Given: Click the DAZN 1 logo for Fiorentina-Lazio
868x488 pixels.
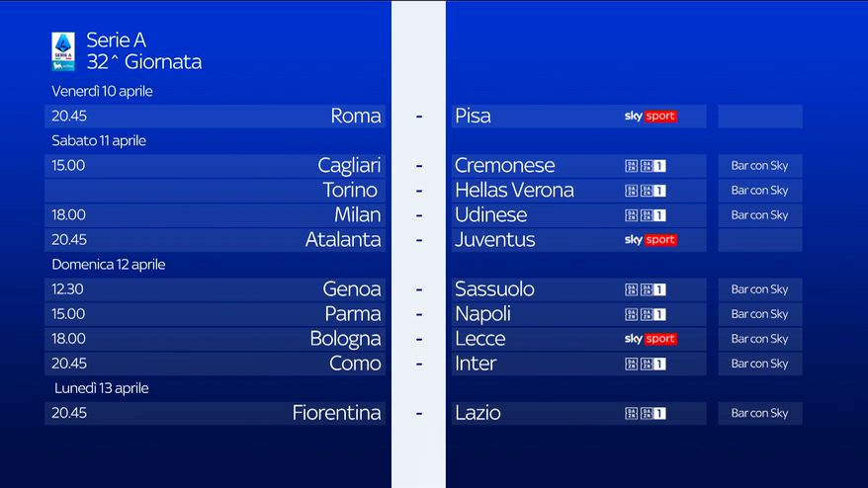Looking at the screenshot, I should click(x=646, y=413).
